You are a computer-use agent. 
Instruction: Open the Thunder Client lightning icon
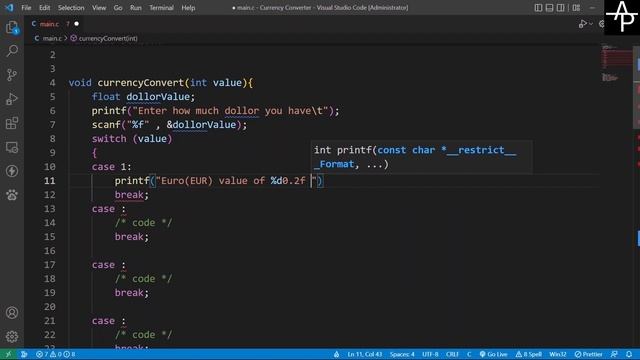pyautogui.click(x=12, y=171)
